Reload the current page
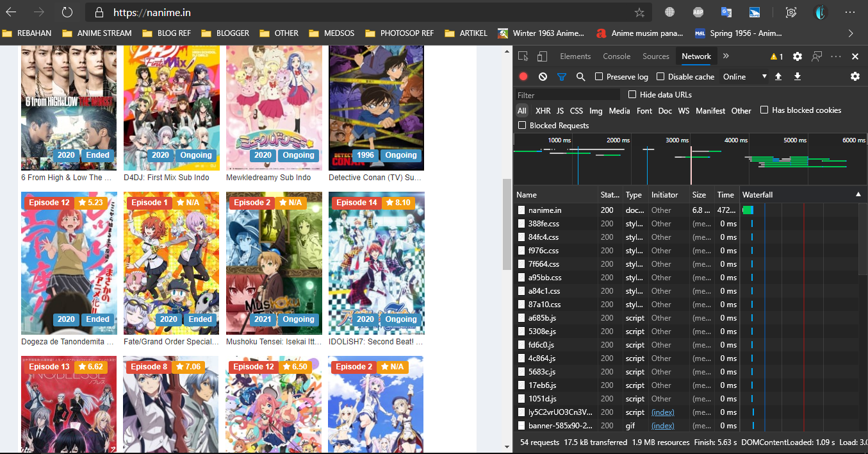 [67, 12]
